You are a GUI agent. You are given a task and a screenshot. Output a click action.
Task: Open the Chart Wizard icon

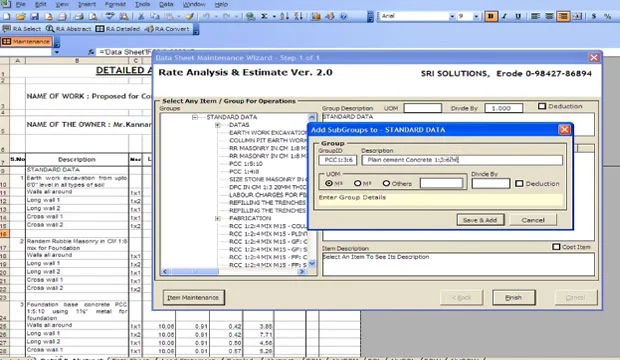coord(316,16)
